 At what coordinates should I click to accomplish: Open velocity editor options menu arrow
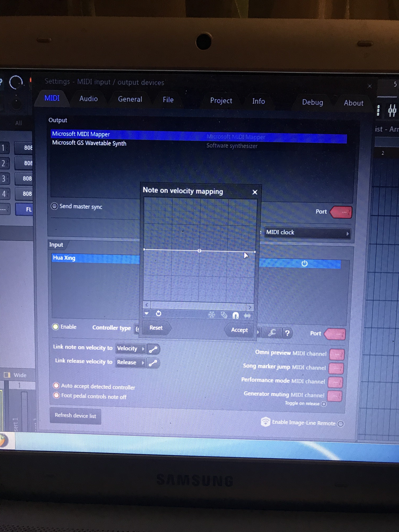(x=146, y=313)
